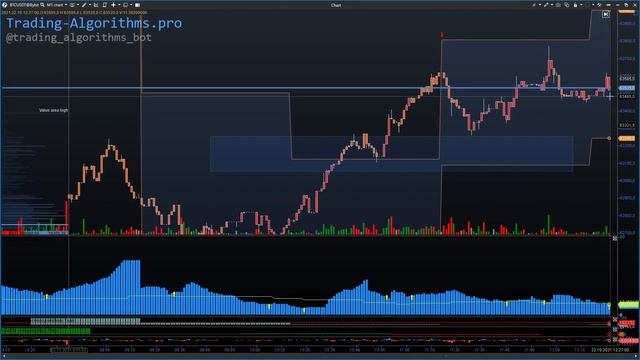Viewport: 640px width, 360px height.
Task: Open the M1 chart timeframe dropdown
Action: [x=57, y=5]
